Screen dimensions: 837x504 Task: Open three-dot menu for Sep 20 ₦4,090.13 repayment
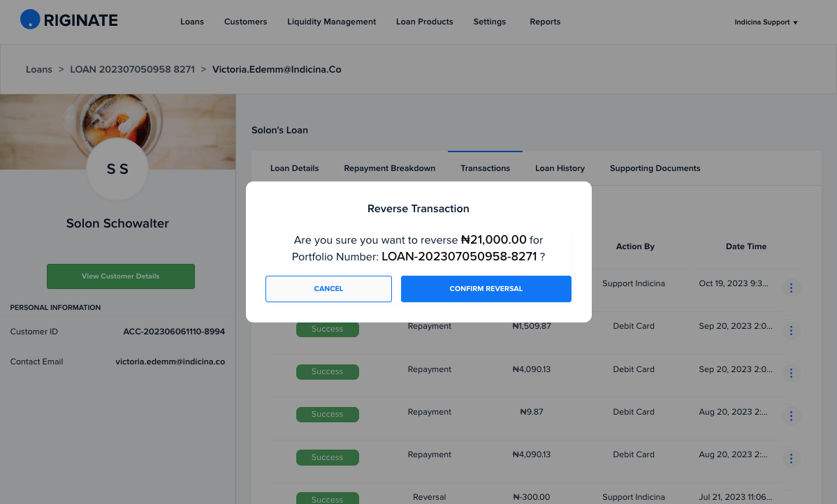click(791, 373)
